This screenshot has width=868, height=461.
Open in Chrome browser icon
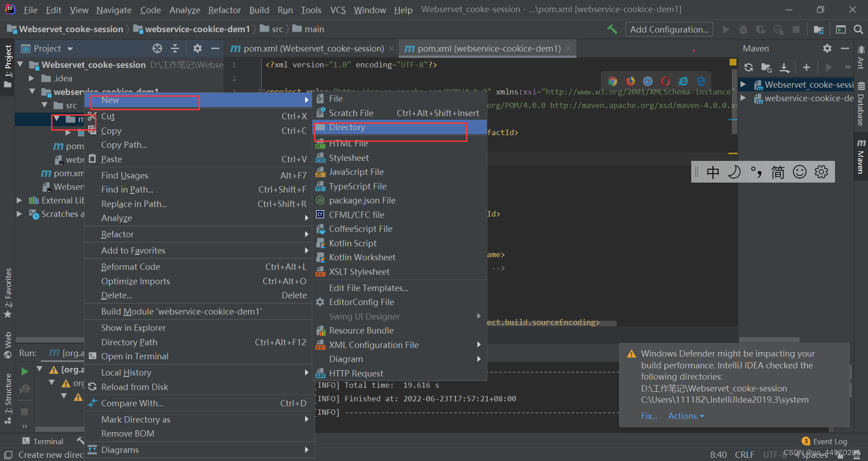[613, 81]
